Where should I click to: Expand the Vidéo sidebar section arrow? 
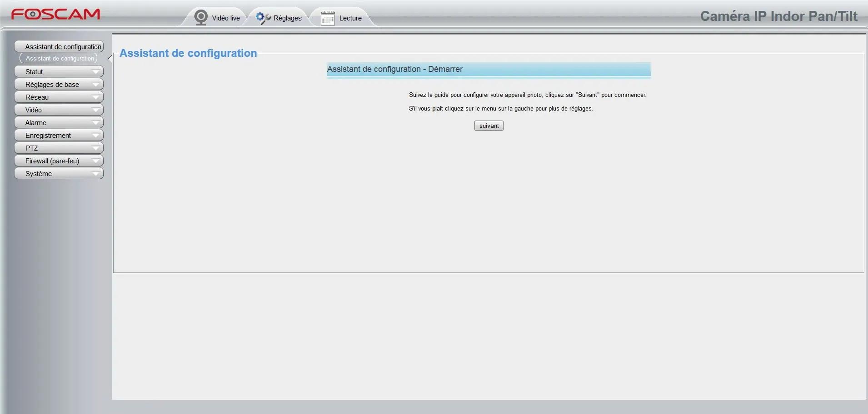(x=95, y=110)
